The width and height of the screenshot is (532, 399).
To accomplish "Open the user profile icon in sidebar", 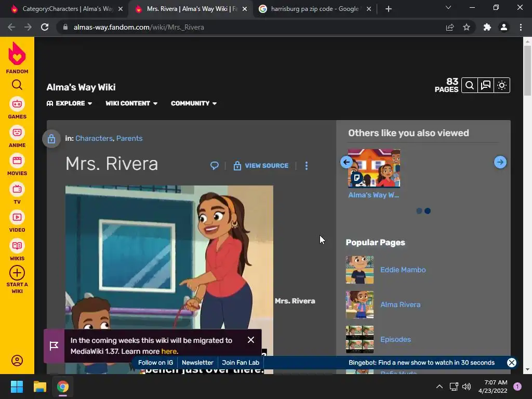I will click(17, 361).
